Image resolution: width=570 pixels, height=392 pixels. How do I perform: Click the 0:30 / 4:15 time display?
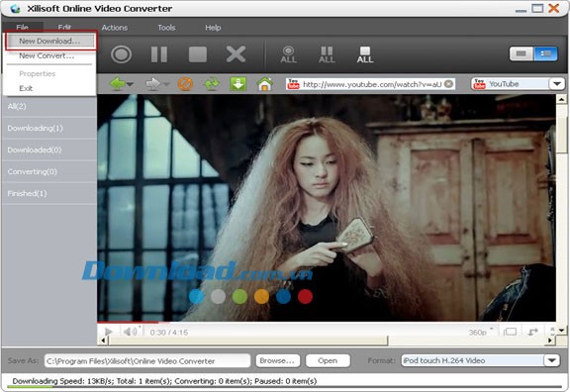pos(168,333)
